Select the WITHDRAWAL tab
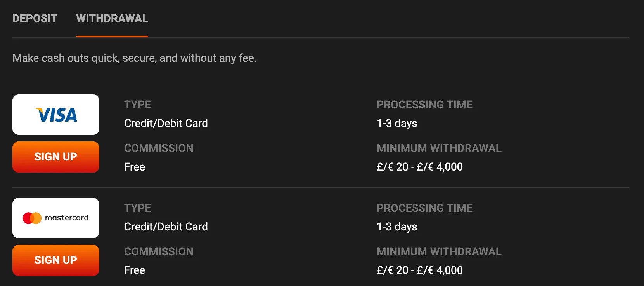Screen dimensions: 644x286 point(112,18)
